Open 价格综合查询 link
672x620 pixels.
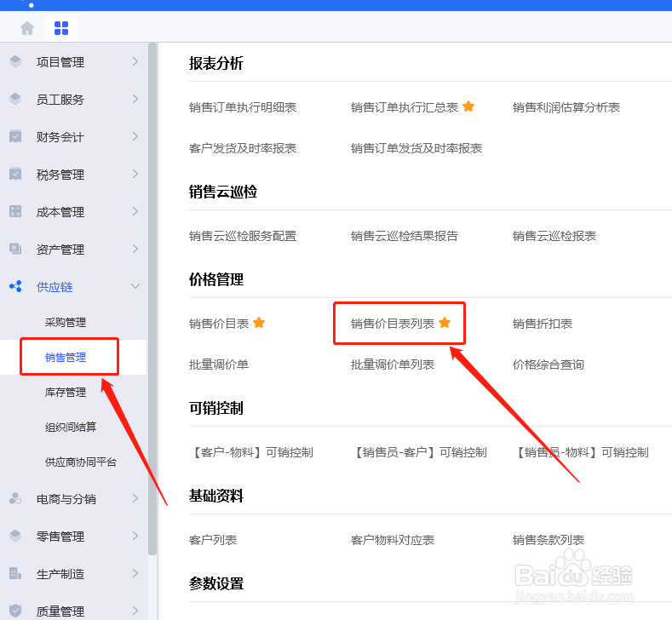pyautogui.click(x=549, y=365)
